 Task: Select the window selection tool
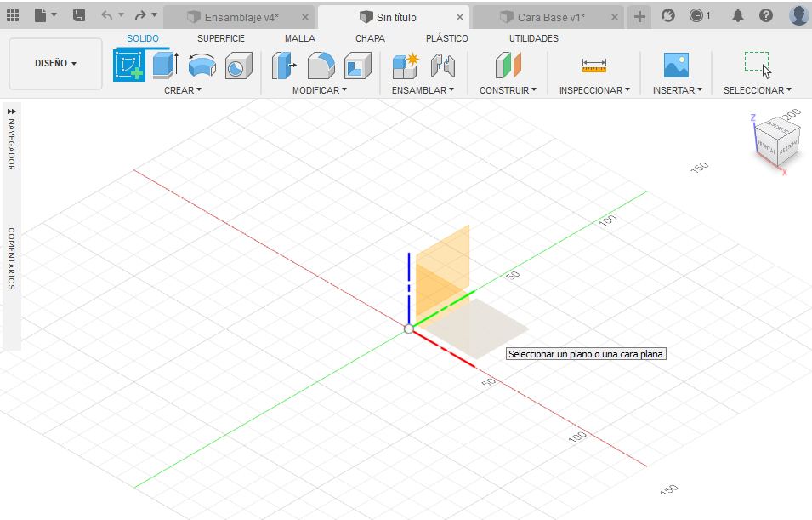click(758, 65)
